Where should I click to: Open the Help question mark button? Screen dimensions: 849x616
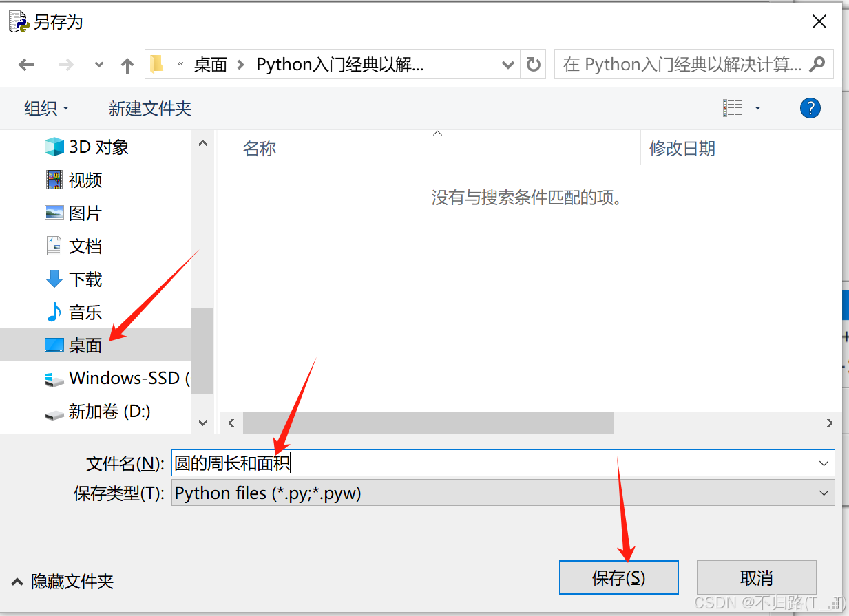coord(810,108)
